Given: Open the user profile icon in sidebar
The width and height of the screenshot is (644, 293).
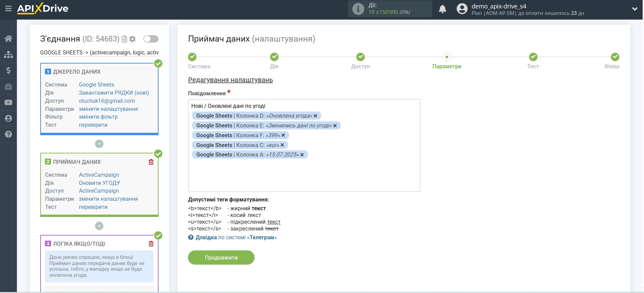Looking at the screenshot, I should pyautogui.click(x=8, y=118).
